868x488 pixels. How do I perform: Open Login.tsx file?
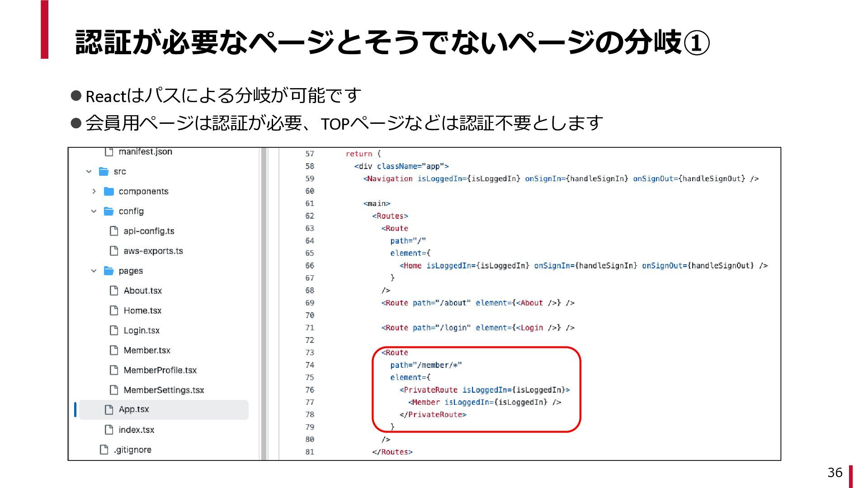click(142, 331)
